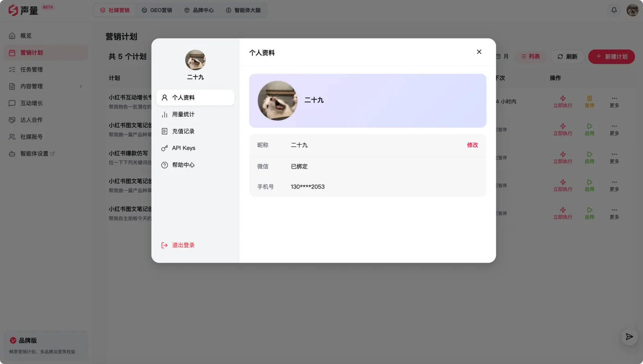Open 营销计划 in the sidebar
This screenshot has width=643, height=364.
(46, 53)
